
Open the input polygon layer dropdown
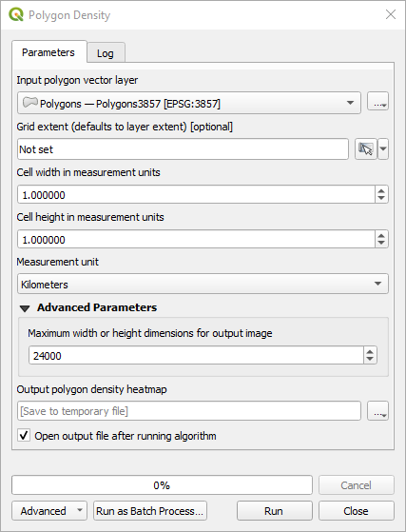click(189, 103)
